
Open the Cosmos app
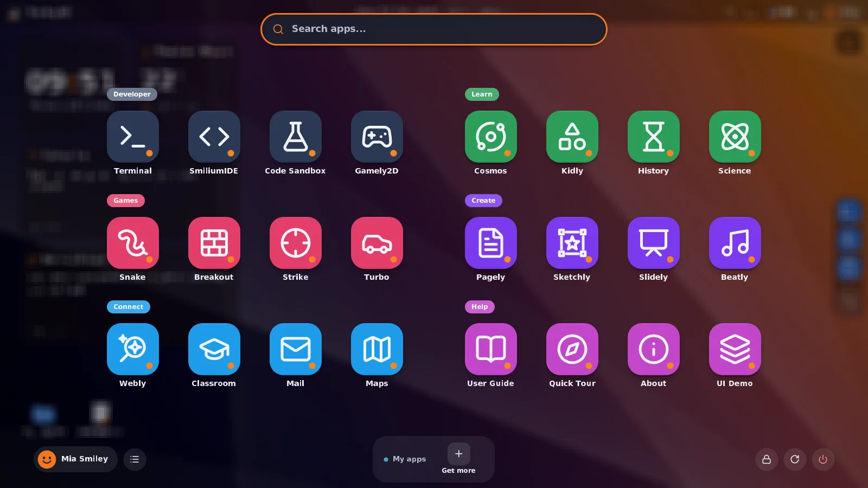(x=491, y=137)
